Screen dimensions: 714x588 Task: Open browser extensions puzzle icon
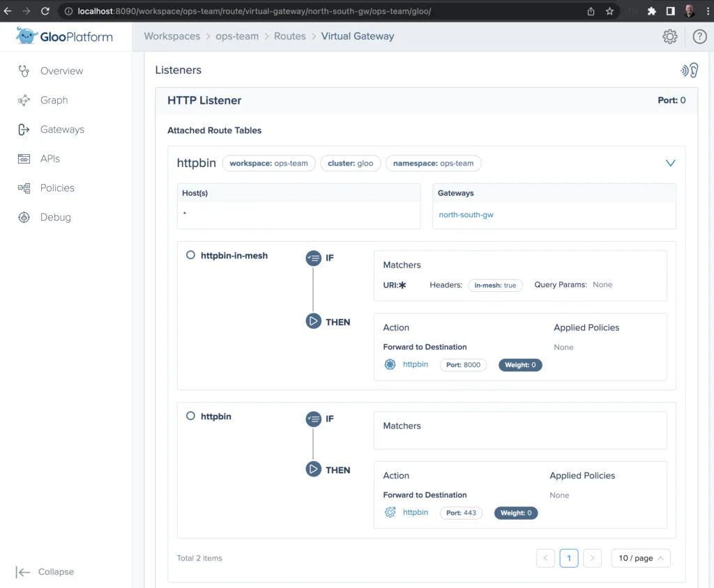[652, 11]
